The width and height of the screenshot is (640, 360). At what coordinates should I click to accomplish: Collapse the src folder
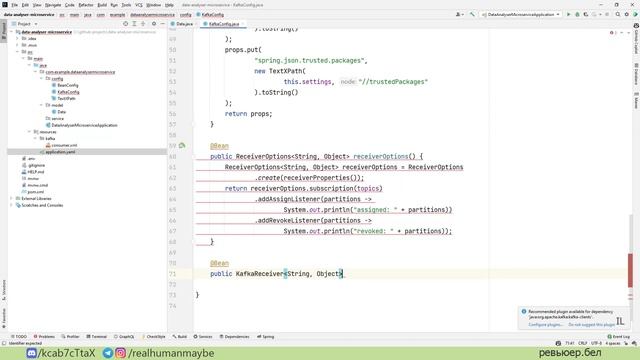18,52
